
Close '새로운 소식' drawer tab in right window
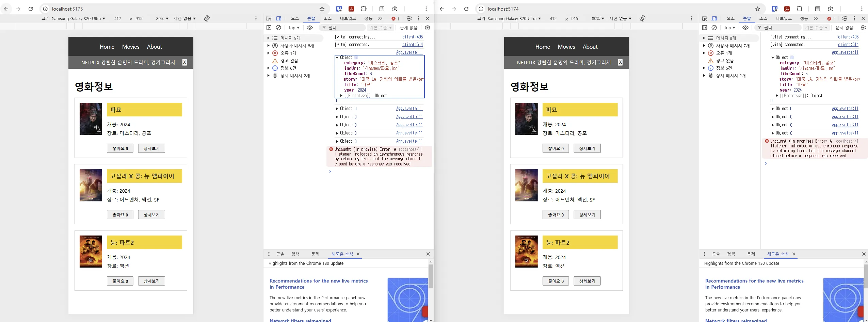(x=794, y=254)
